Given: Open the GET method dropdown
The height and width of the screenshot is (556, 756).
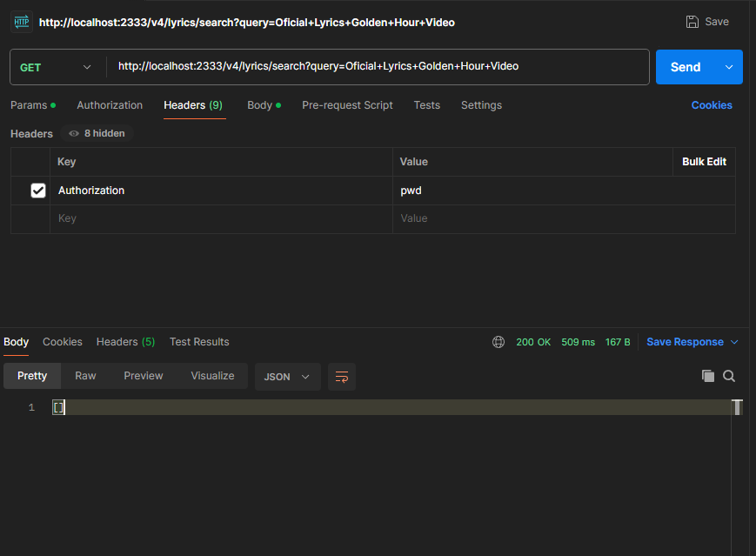Looking at the screenshot, I should coord(55,67).
